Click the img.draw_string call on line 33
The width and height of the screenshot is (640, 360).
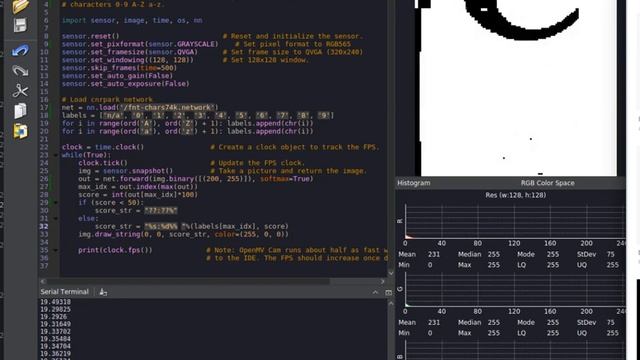(x=183, y=234)
